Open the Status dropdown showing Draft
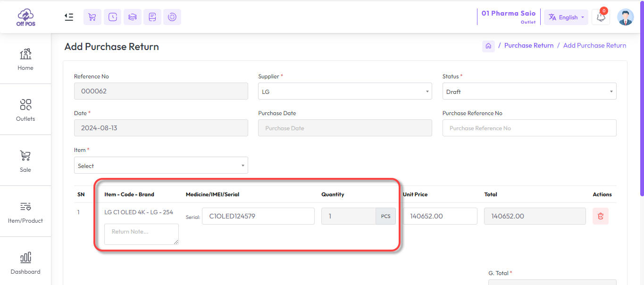 pos(529,92)
